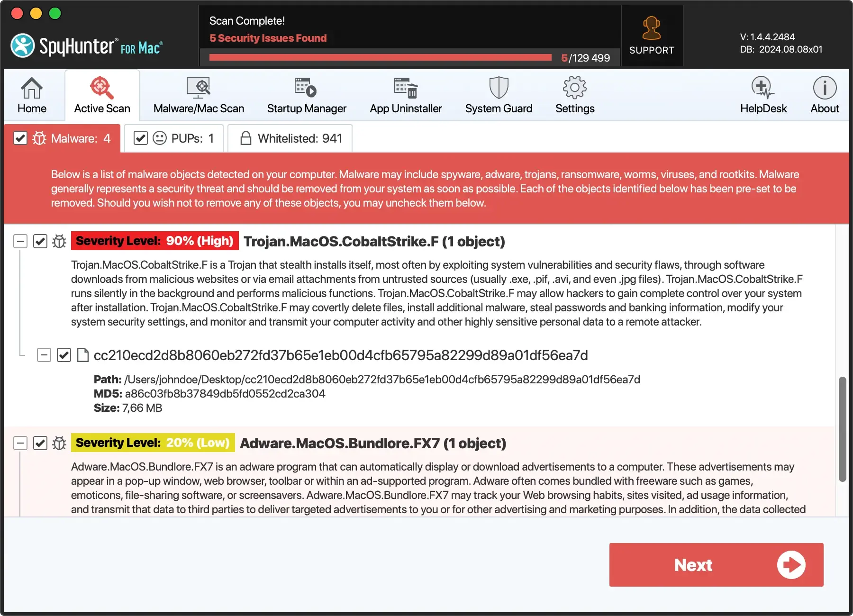Screen dimensions: 853x616
Task: Click the padlock icon in Whitelisted tab
Action: click(245, 138)
